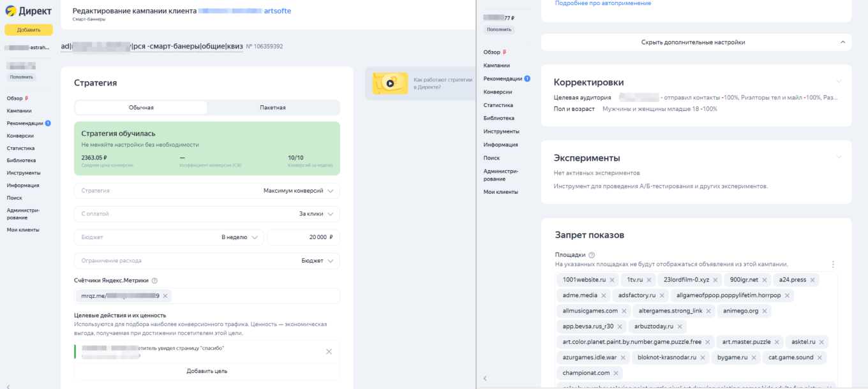Remove the conversion goal with its X icon
The width and height of the screenshot is (868, 389).
[x=329, y=351]
